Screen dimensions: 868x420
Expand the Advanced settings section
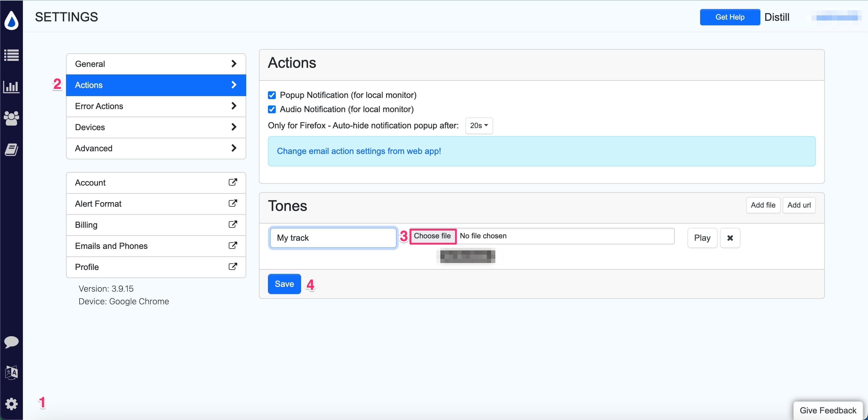point(156,148)
